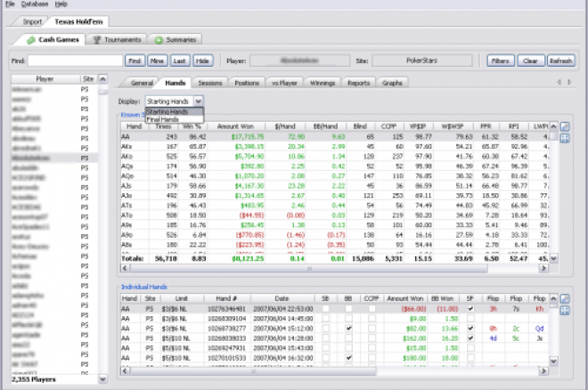The image size is (588, 390).
Task: Select the AKs row in the starting hands table
Action: point(336,147)
